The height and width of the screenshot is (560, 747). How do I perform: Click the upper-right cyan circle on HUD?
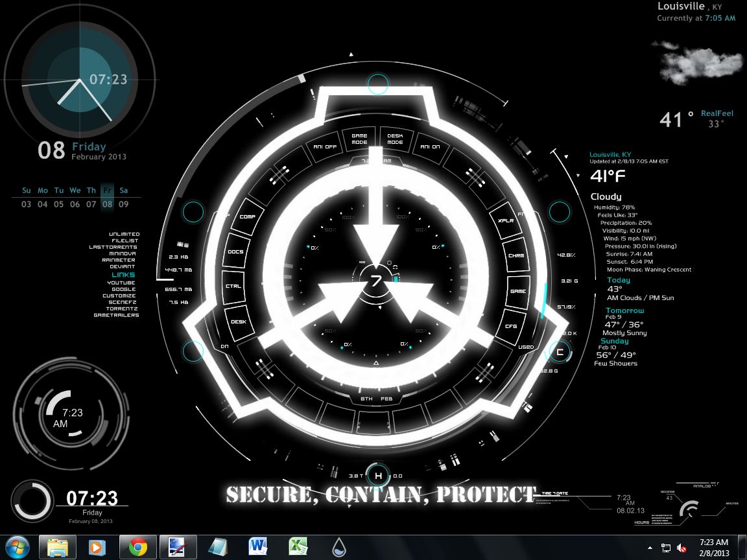(x=560, y=212)
